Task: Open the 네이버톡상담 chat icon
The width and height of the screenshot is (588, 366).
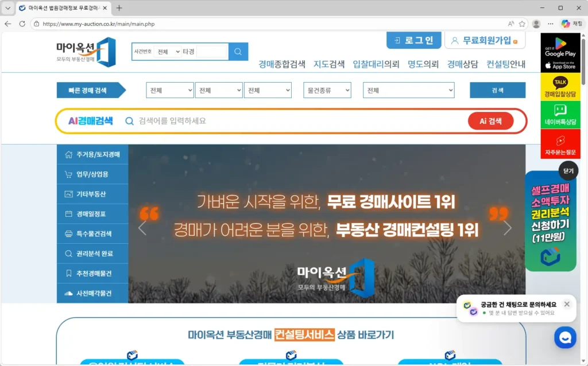Action: [x=560, y=115]
